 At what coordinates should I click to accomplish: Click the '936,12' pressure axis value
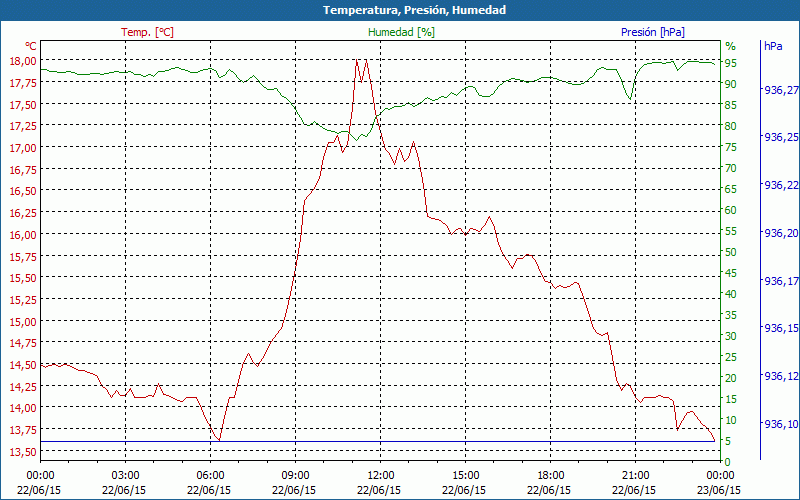781,376
